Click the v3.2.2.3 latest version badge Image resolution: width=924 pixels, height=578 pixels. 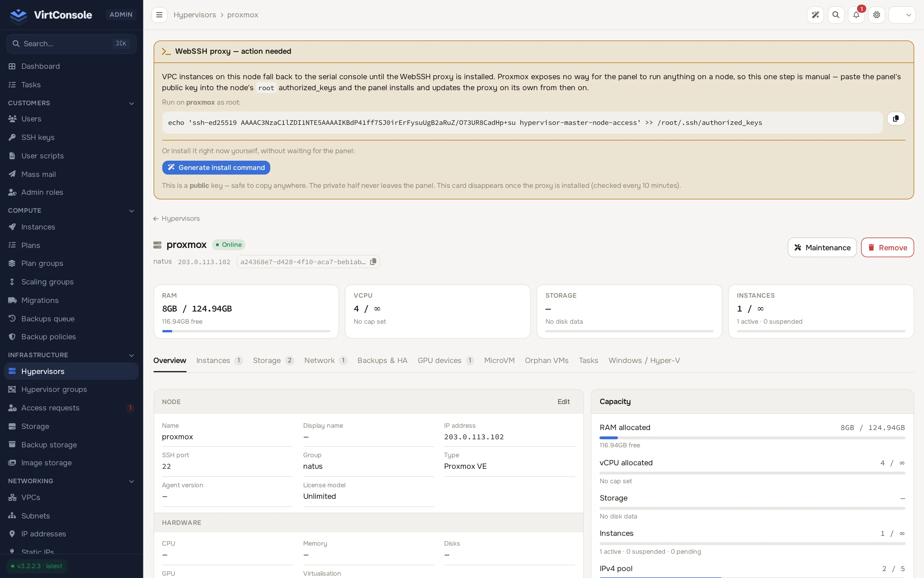pyautogui.click(x=37, y=566)
